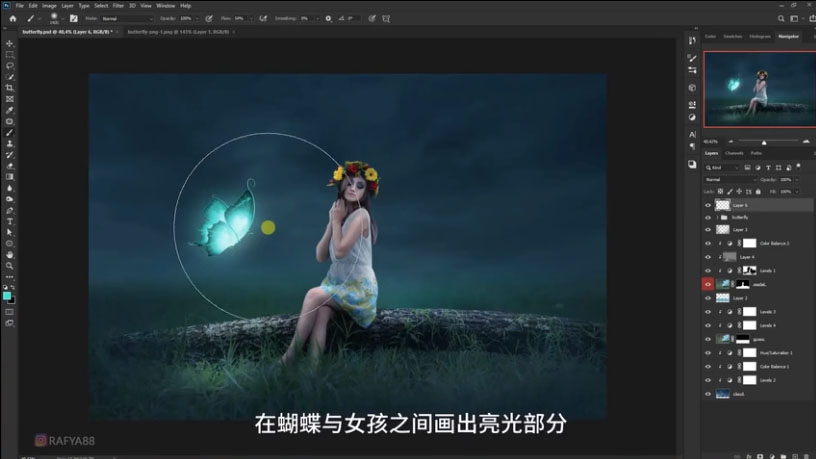
Task: Open the brush preset picker arrow
Action: [x=62, y=19]
